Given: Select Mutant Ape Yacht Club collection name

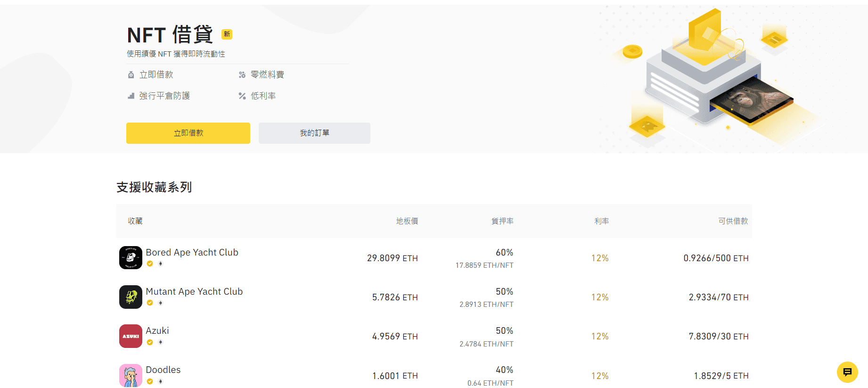Looking at the screenshot, I should tap(194, 291).
